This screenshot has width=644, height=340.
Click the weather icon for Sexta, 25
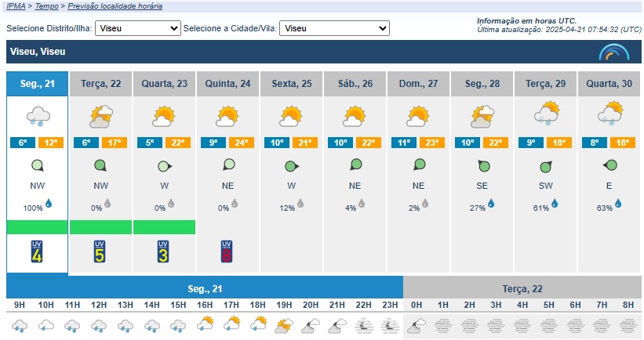(x=291, y=117)
